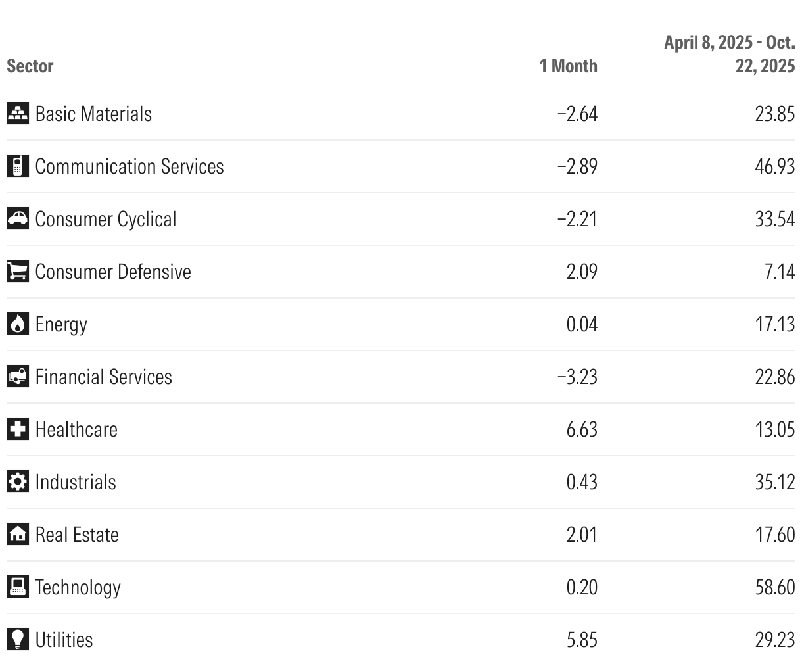Click the Industrials gear icon

[18, 481]
